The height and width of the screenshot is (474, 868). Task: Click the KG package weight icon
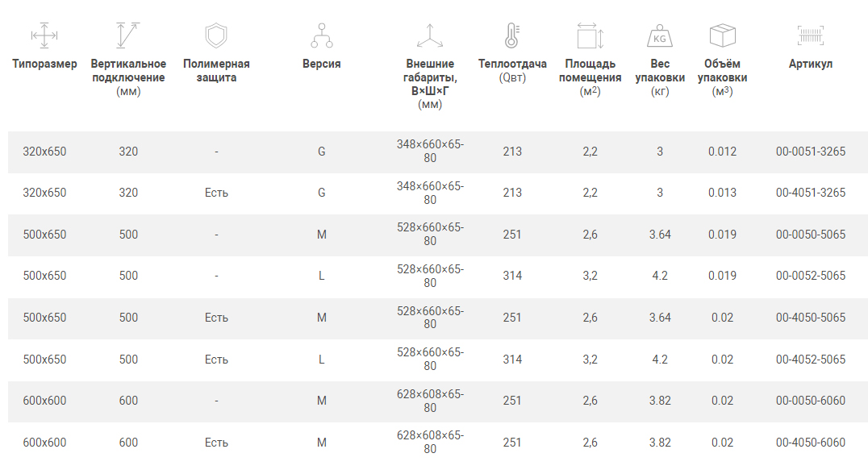tap(660, 36)
